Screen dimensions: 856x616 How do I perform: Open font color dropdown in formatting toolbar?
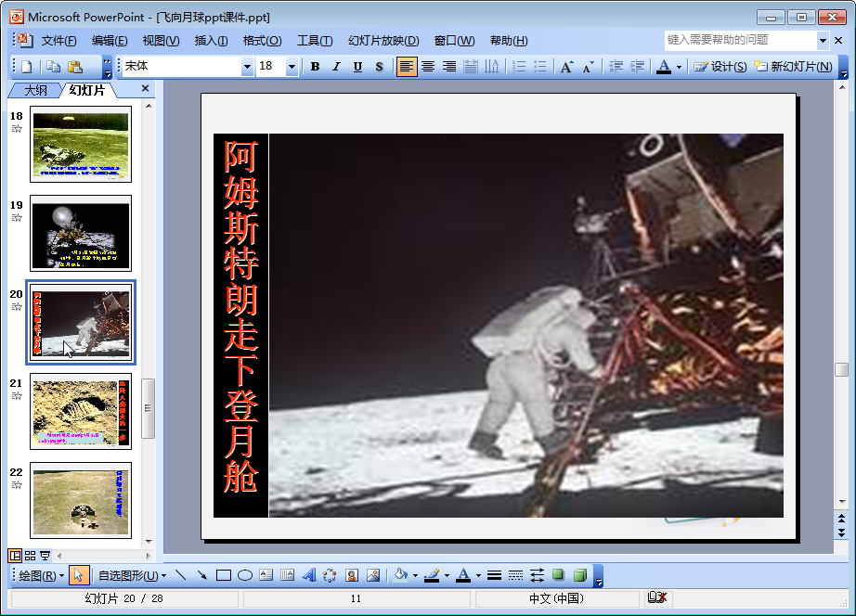pyautogui.click(x=679, y=67)
